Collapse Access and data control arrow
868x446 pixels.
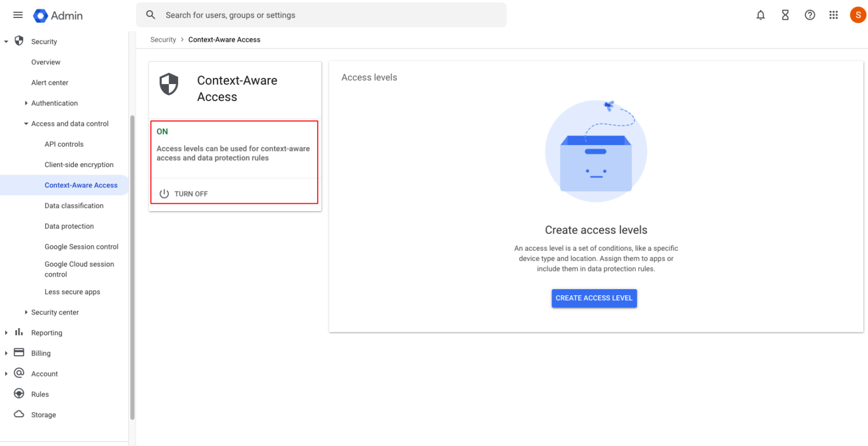[x=26, y=124]
